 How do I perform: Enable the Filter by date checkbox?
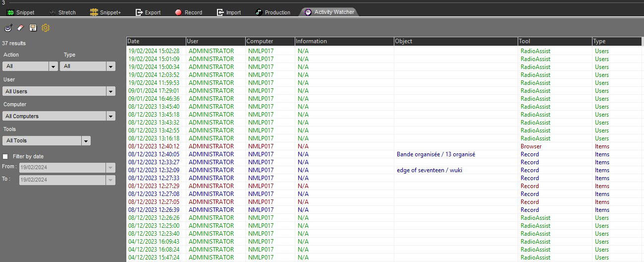pyautogui.click(x=5, y=156)
